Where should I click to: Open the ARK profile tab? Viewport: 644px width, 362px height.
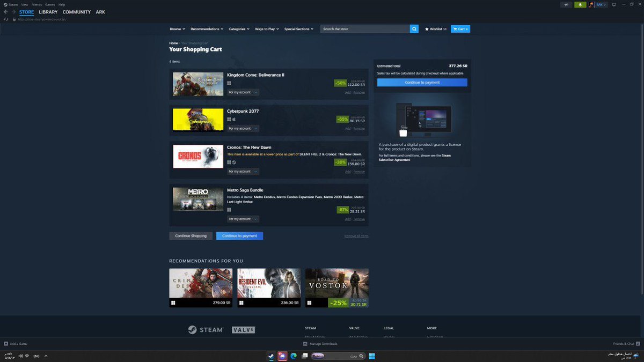(x=100, y=12)
